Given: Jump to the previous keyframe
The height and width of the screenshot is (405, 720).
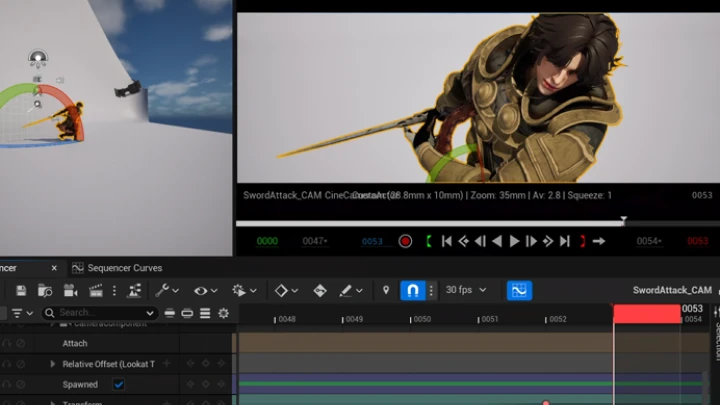Looking at the screenshot, I should tap(463, 241).
